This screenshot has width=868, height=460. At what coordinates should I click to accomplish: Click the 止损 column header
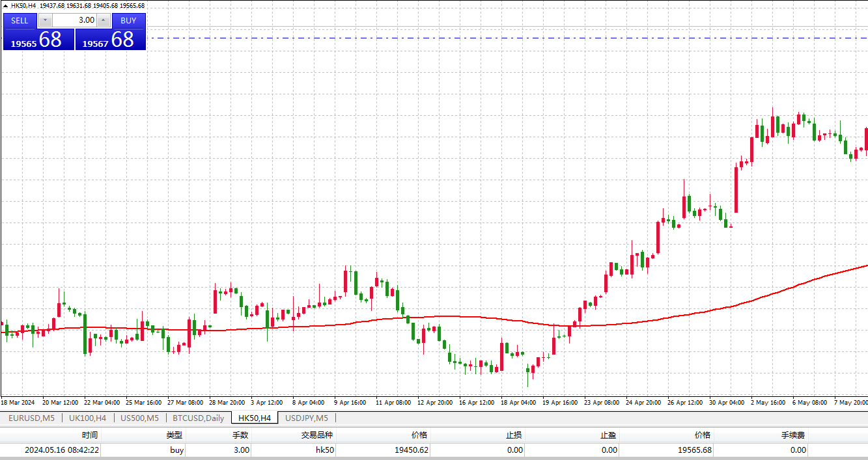pyautogui.click(x=513, y=435)
